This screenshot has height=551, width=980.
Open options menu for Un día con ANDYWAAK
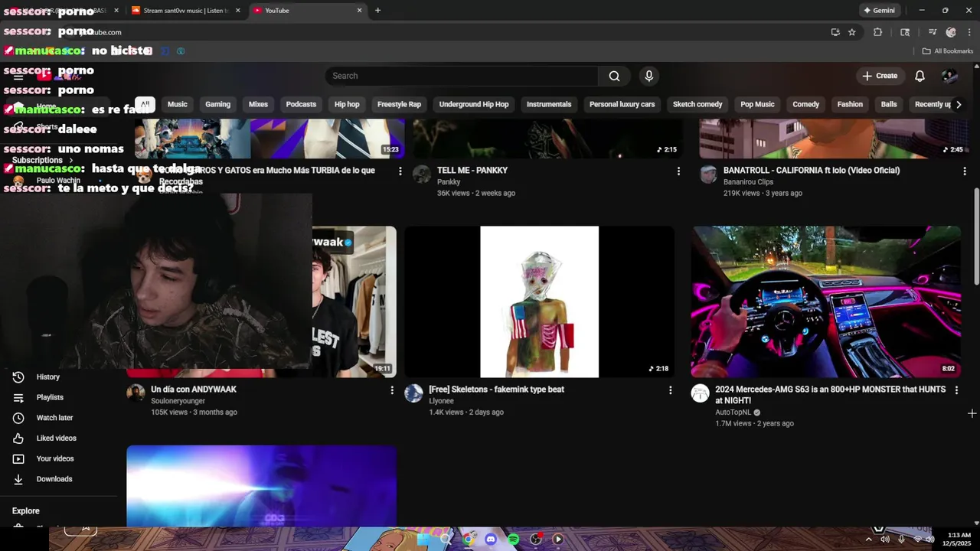tap(392, 390)
